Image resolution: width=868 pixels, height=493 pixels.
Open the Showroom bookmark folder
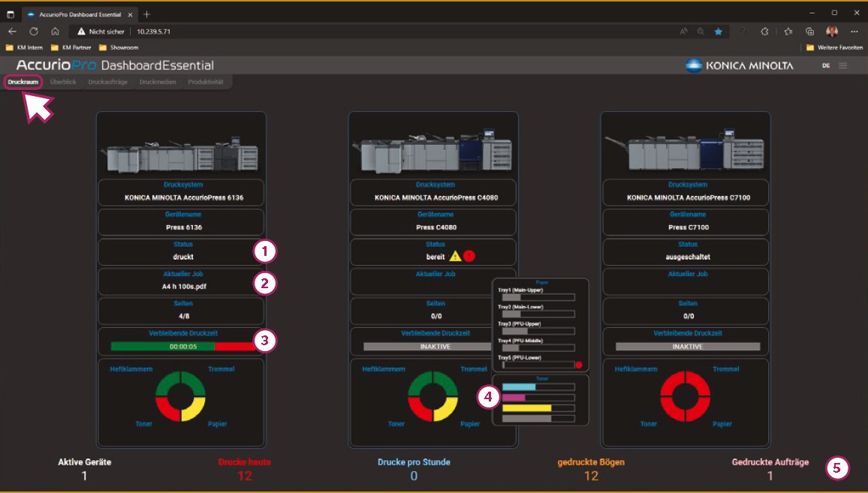(x=119, y=47)
